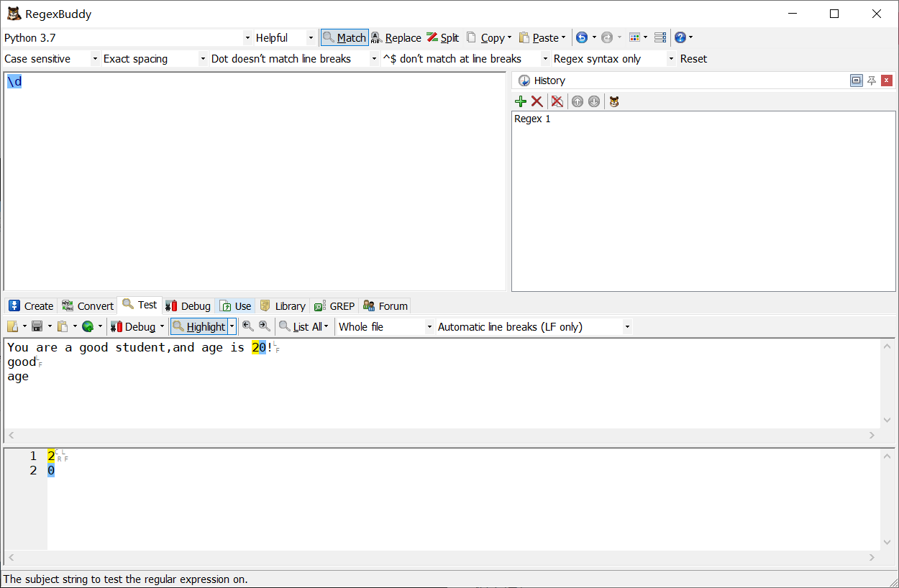Click the results pane horizontal scrollbar

coord(442,557)
